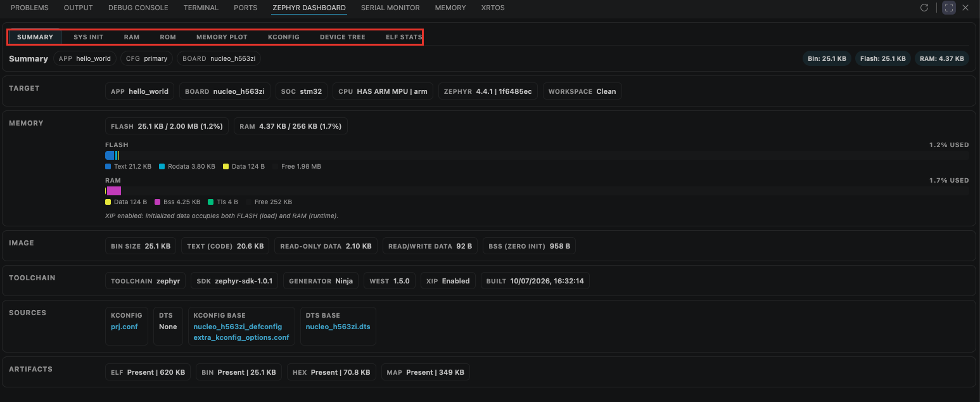
Task: Open the RAM dashboard tab
Action: tap(132, 37)
